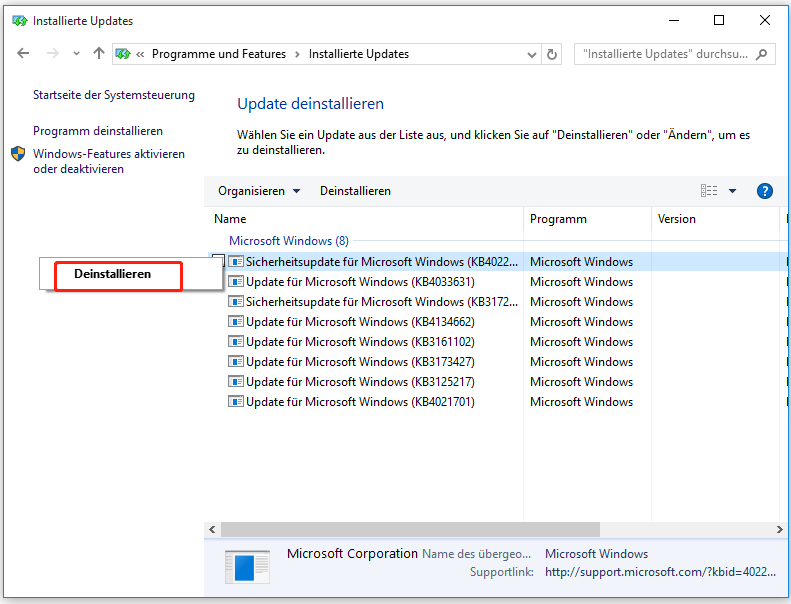
Task: Tick the checkbox beside the KB4022 security update
Action: (x=218, y=261)
